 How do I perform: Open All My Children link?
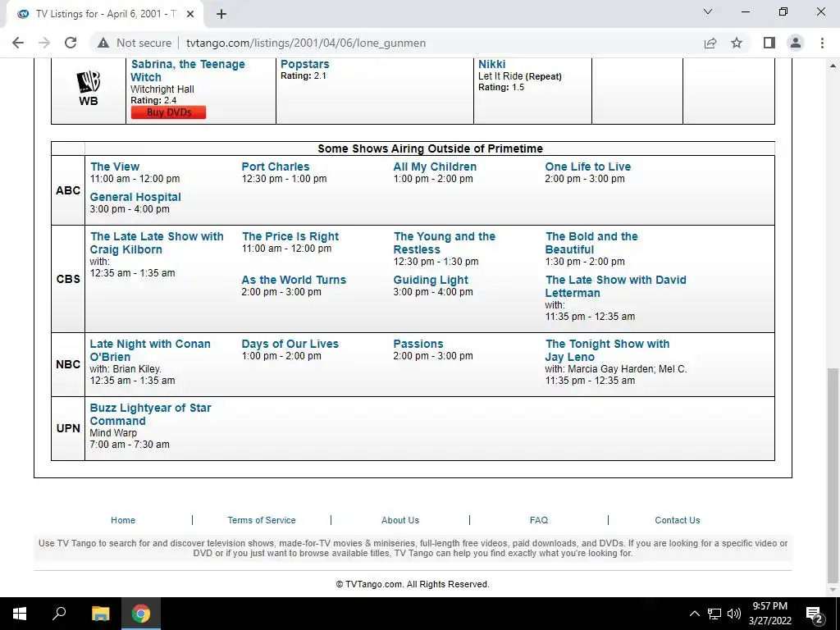tap(435, 167)
